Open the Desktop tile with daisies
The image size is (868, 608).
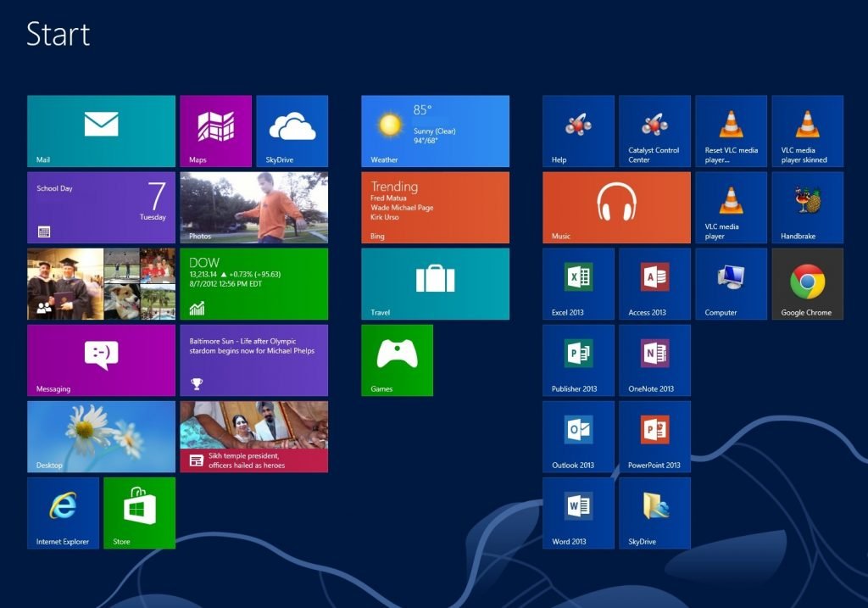(x=101, y=436)
